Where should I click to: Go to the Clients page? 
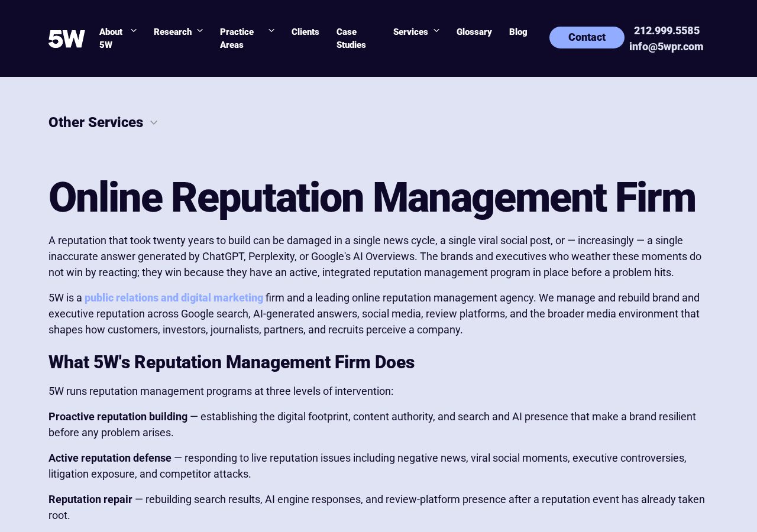pyautogui.click(x=305, y=32)
